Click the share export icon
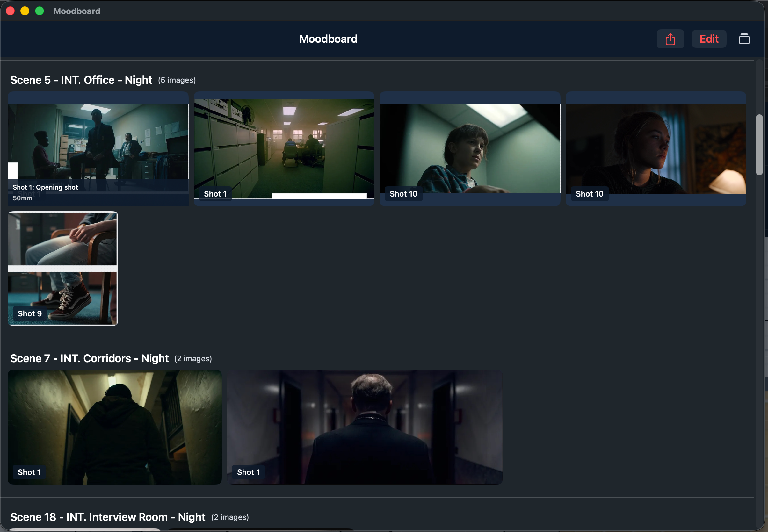The height and width of the screenshot is (532, 768). tap(670, 39)
